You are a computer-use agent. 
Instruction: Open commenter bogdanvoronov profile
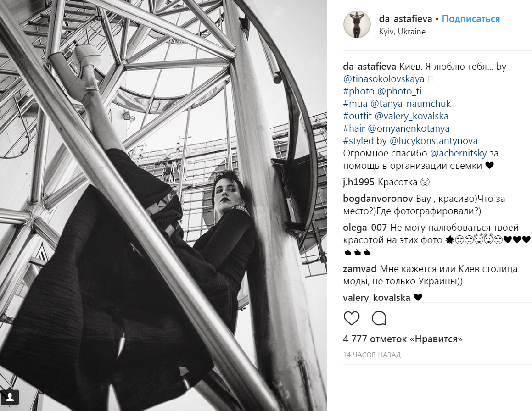(378, 198)
